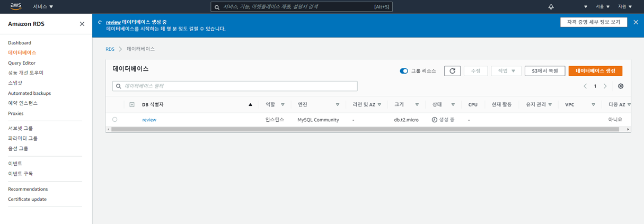Click the 생성 중 status
This screenshot has height=224, width=644.
click(x=443, y=120)
